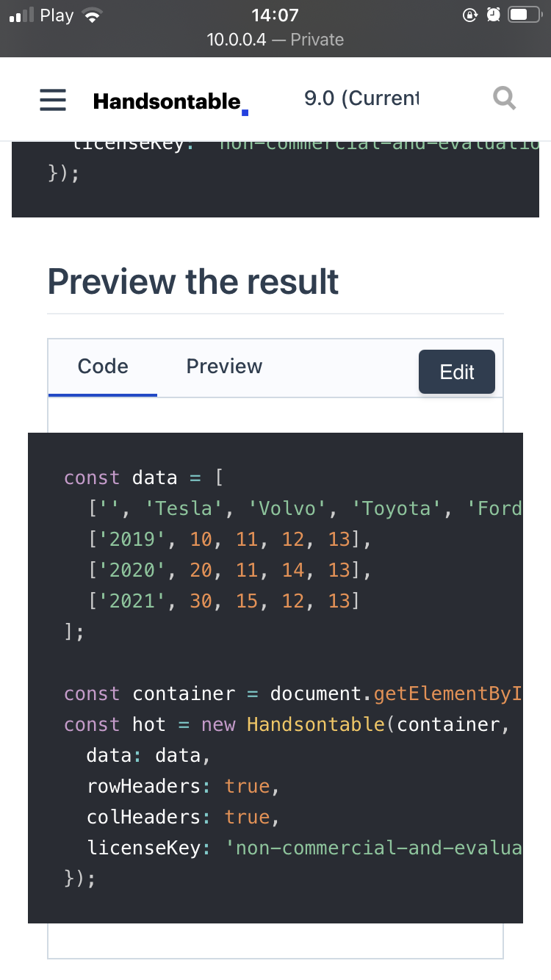This screenshot has width=551, height=980.
Task: Tap the battery indicator
Action: click(524, 12)
